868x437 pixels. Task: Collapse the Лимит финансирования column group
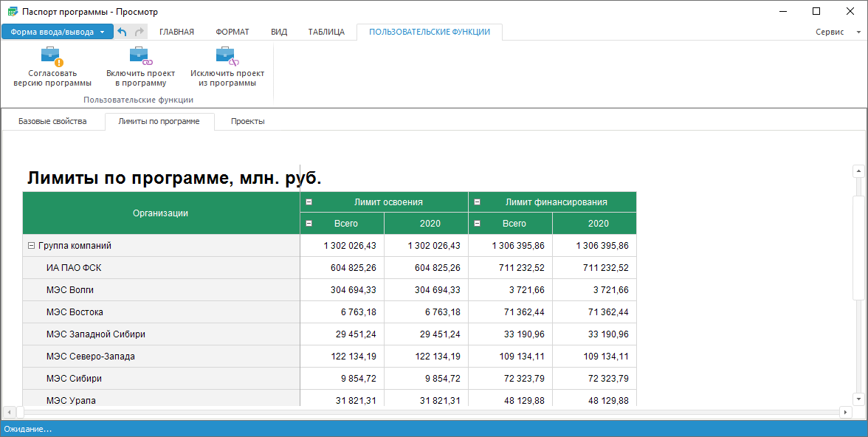478,202
